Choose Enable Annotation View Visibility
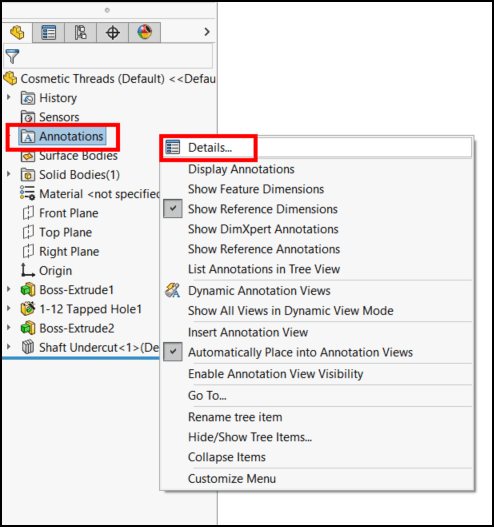This screenshot has width=494, height=527. [276, 374]
